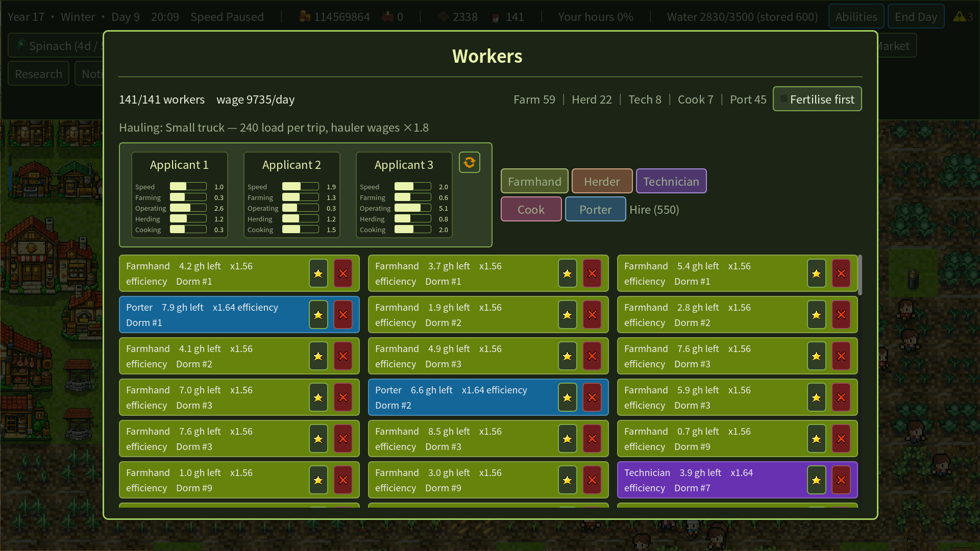Choose the Applicant 3 card

[x=404, y=195]
